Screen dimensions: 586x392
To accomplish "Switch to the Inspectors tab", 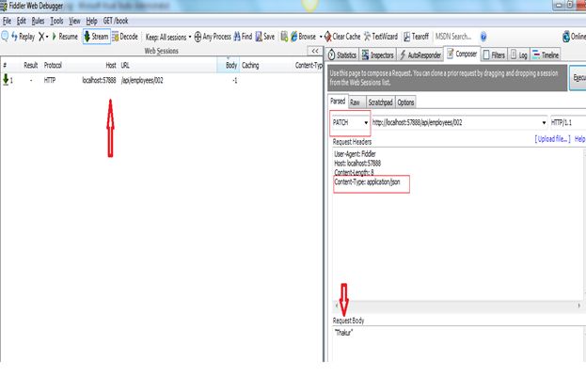I will (x=378, y=55).
